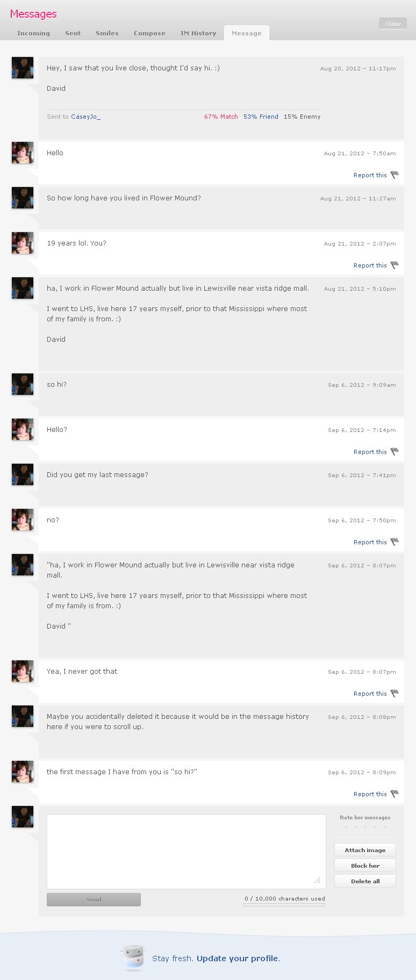Switch to the Incoming tab
The height and width of the screenshot is (980, 416).
point(33,33)
